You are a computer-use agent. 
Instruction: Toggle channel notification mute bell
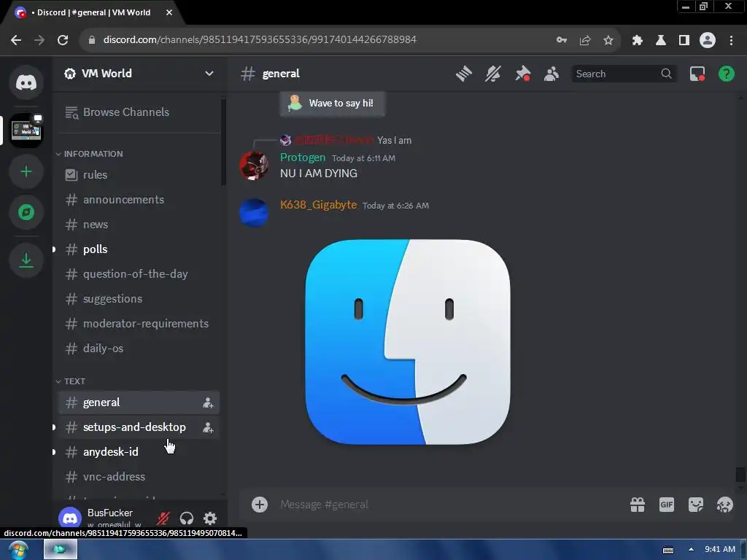pos(493,74)
